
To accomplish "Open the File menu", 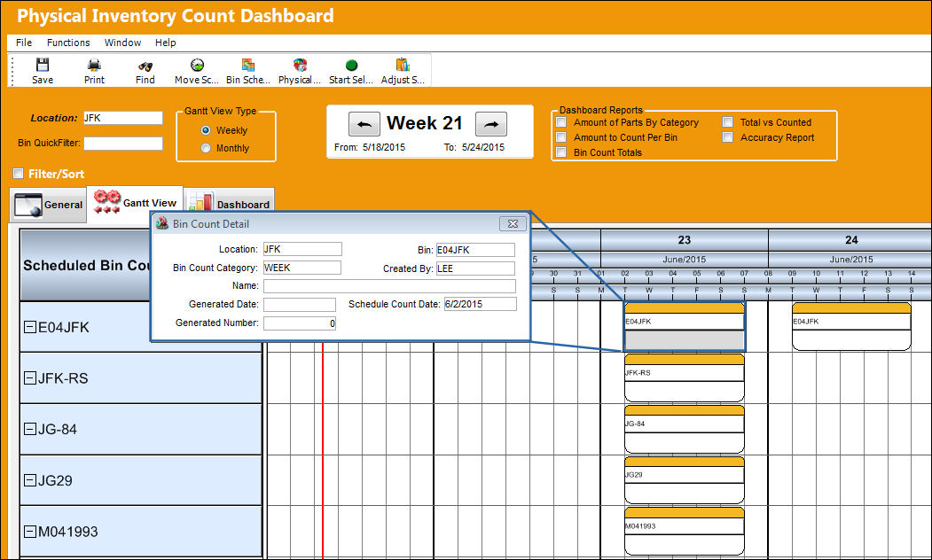I will tap(24, 43).
